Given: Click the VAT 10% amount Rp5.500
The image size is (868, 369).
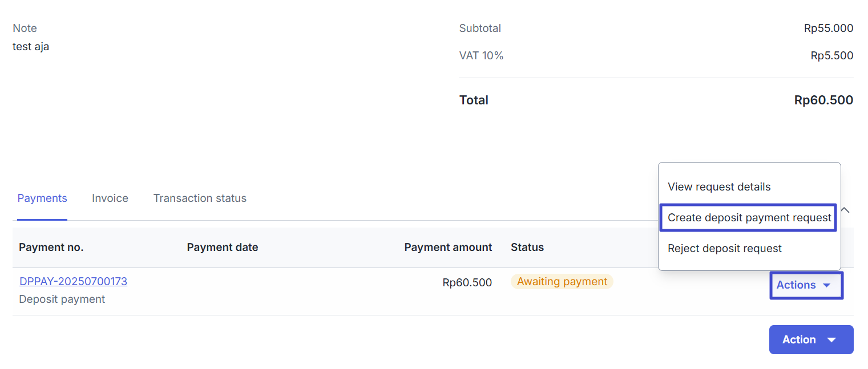Looking at the screenshot, I should [x=831, y=56].
